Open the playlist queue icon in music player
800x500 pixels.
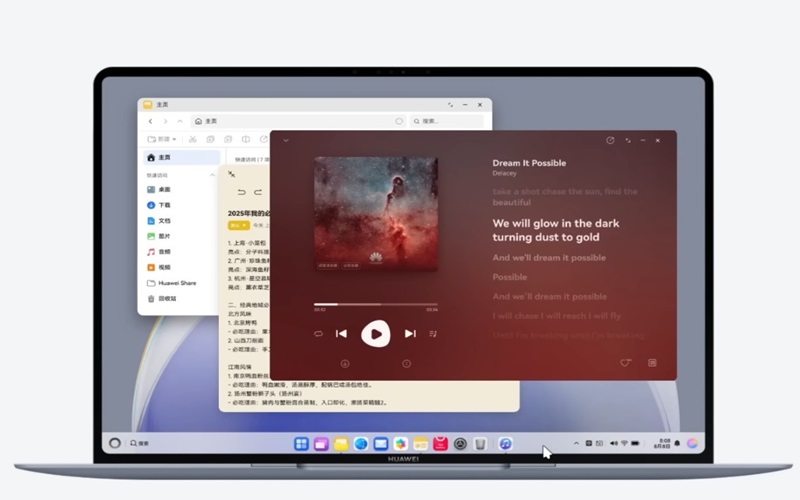[433, 334]
